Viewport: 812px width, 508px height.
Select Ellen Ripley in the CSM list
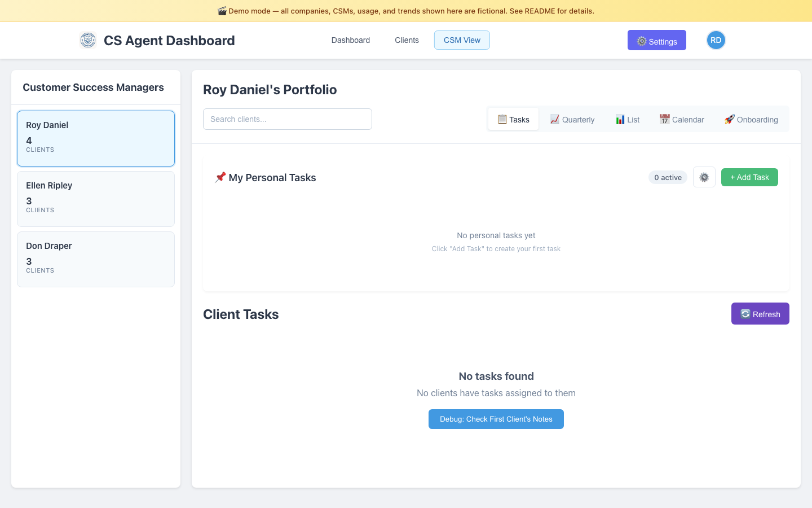coord(96,199)
